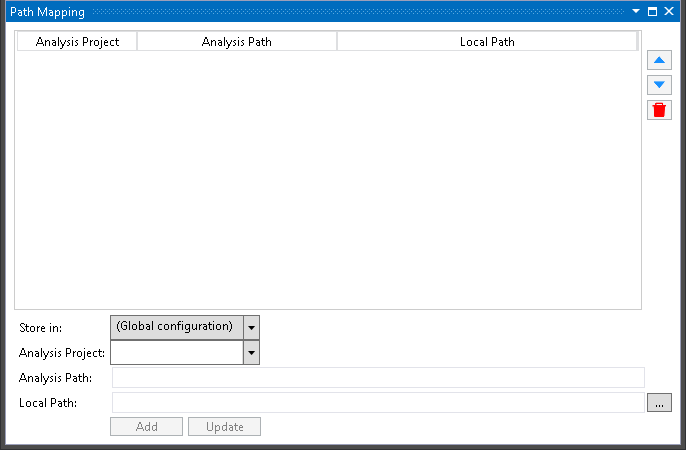Image resolution: width=686 pixels, height=450 pixels.
Task: Click the Path Mapping title text
Action: [47, 12]
